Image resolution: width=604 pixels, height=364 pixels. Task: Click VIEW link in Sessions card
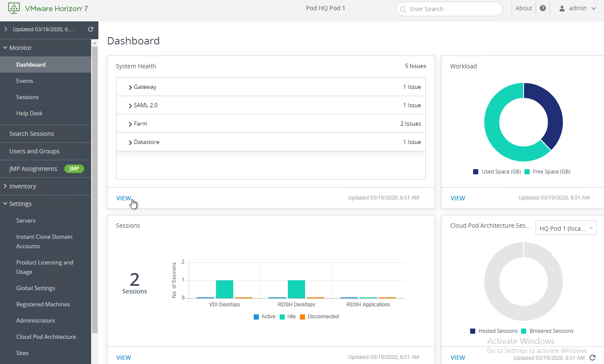pyautogui.click(x=124, y=358)
